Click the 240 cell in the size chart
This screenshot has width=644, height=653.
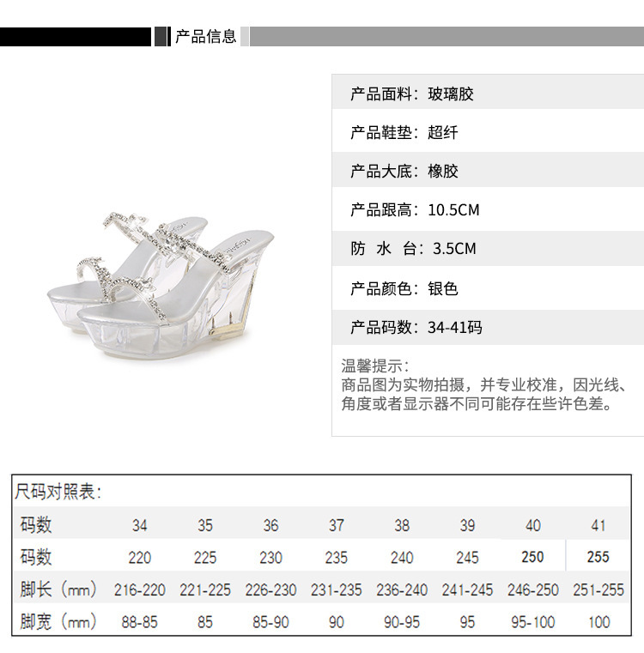(x=402, y=557)
